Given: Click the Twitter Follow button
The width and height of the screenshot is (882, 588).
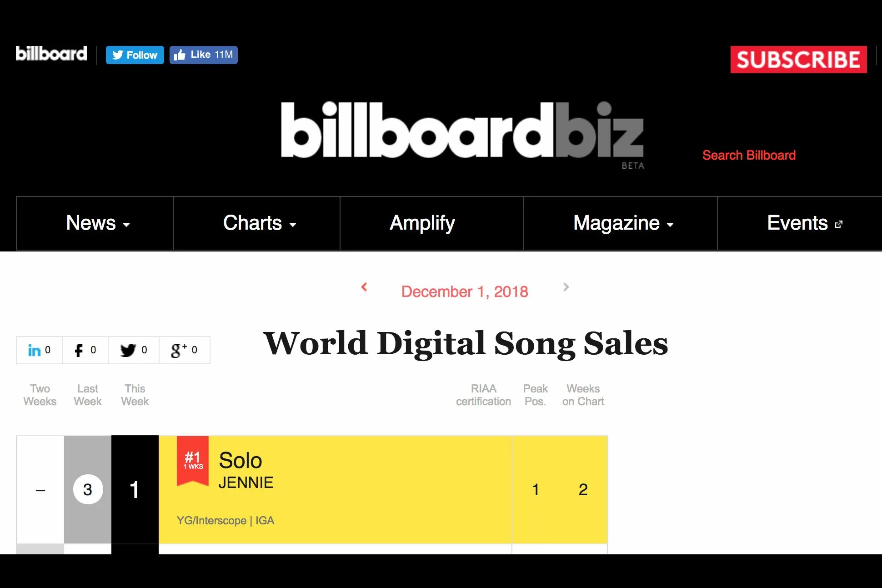Looking at the screenshot, I should click(135, 55).
